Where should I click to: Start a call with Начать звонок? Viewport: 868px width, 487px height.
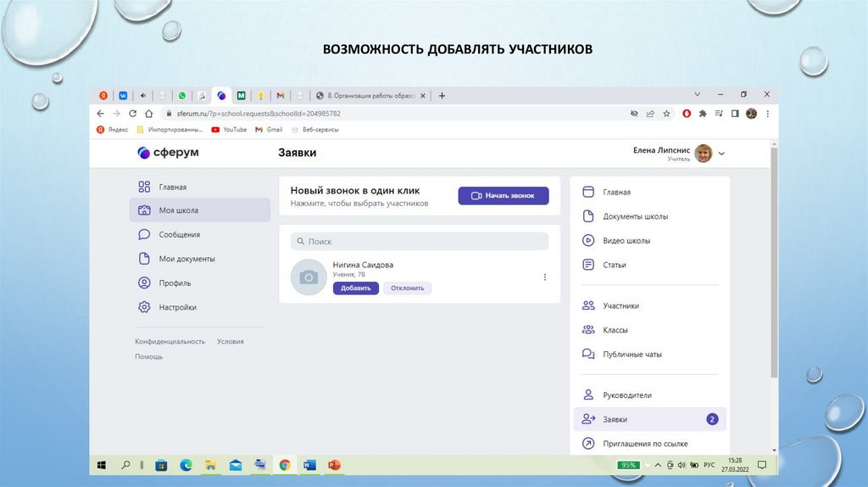[x=503, y=196]
